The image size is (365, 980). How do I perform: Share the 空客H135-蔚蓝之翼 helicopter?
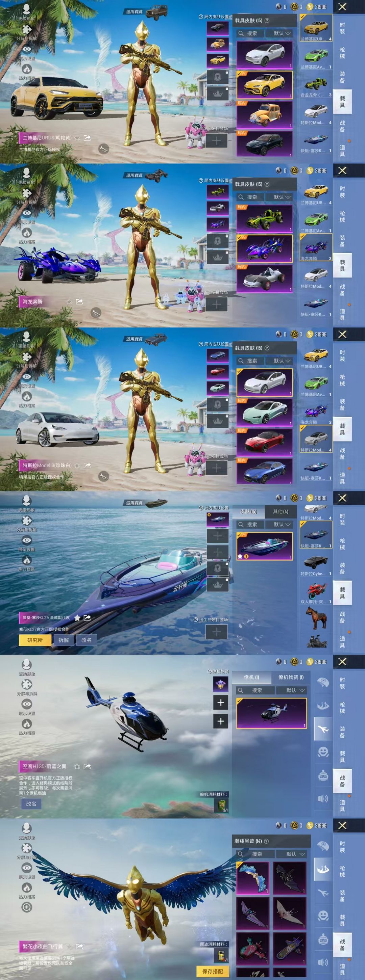click(x=87, y=766)
